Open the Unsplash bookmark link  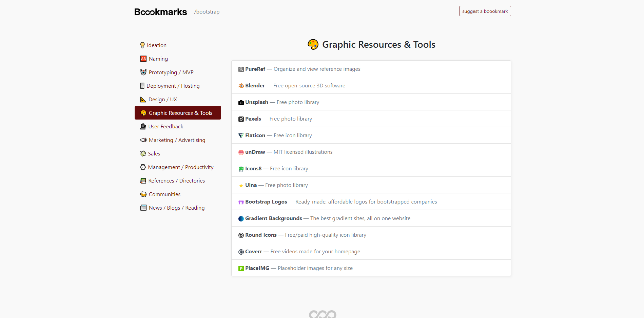pyautogui.click(x=371, y=102)
